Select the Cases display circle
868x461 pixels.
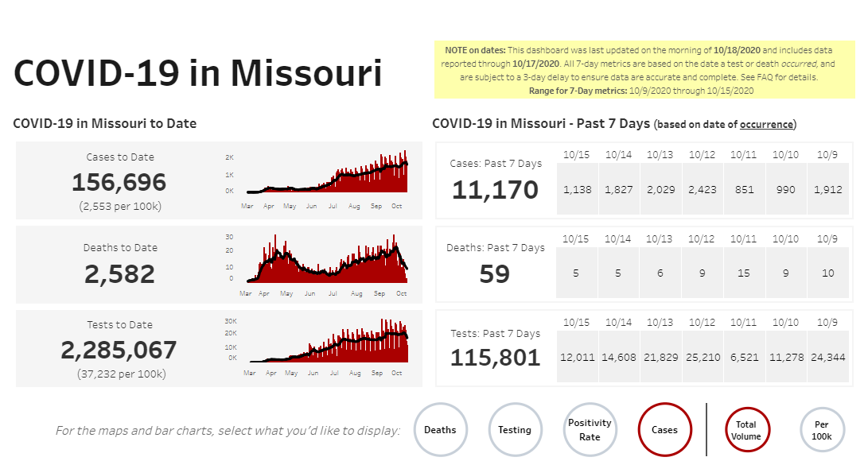664,430
